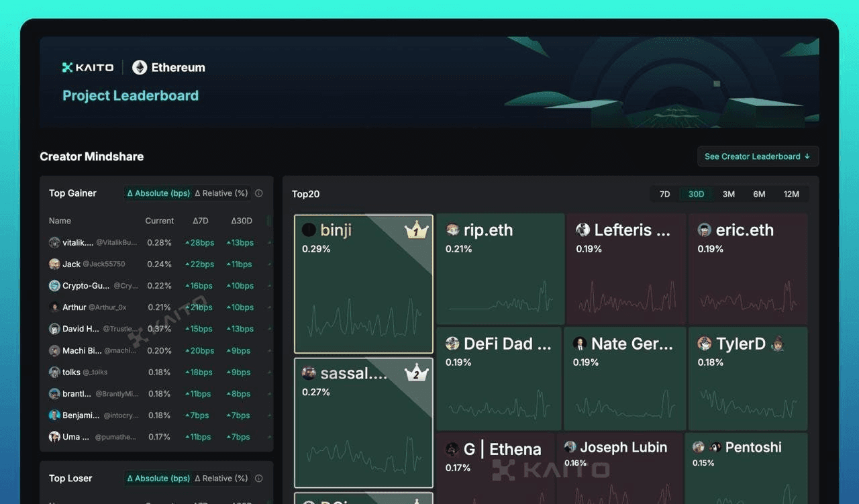Click the @Arthur_0x handle text

[107, 307]
